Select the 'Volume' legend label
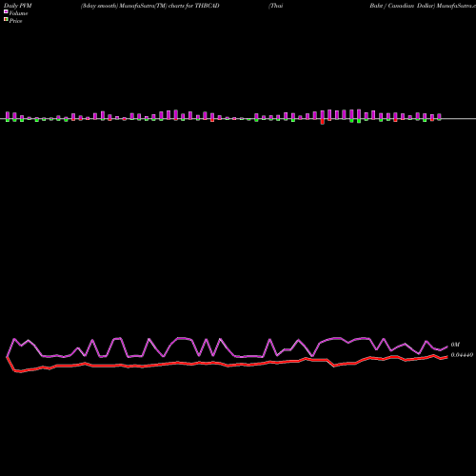 [18, 13]
